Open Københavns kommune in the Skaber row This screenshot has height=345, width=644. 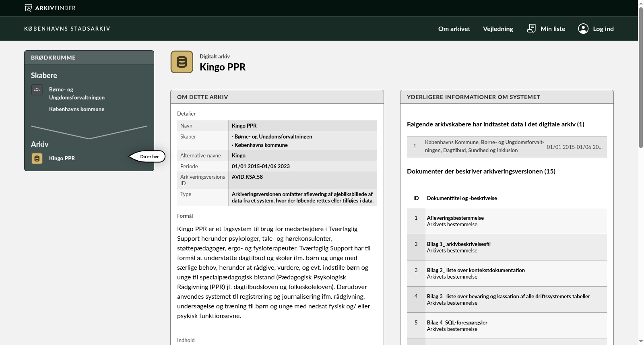(261, 145)
